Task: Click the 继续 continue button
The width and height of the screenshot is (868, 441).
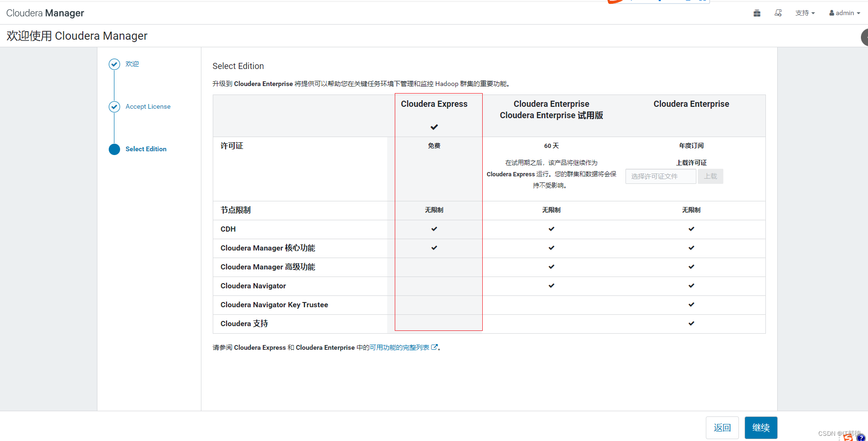Action: click(x=761, y=428)
